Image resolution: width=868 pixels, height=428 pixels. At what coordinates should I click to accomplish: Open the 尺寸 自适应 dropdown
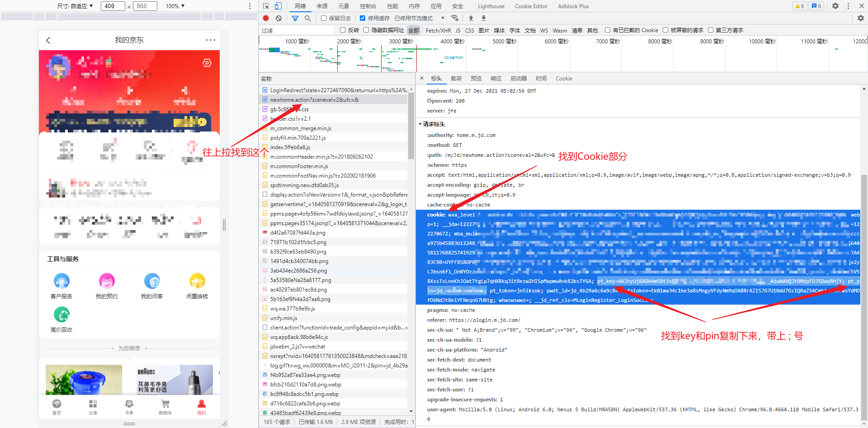pos(75,6)
